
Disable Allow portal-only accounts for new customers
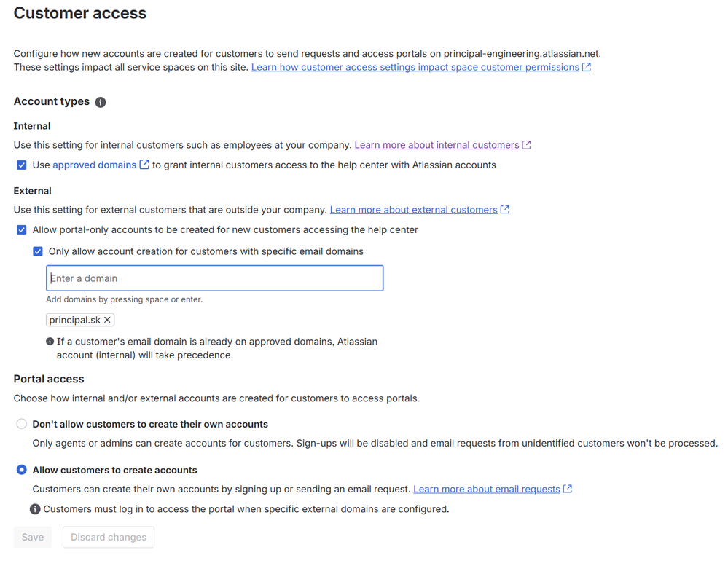coord(22,229)
